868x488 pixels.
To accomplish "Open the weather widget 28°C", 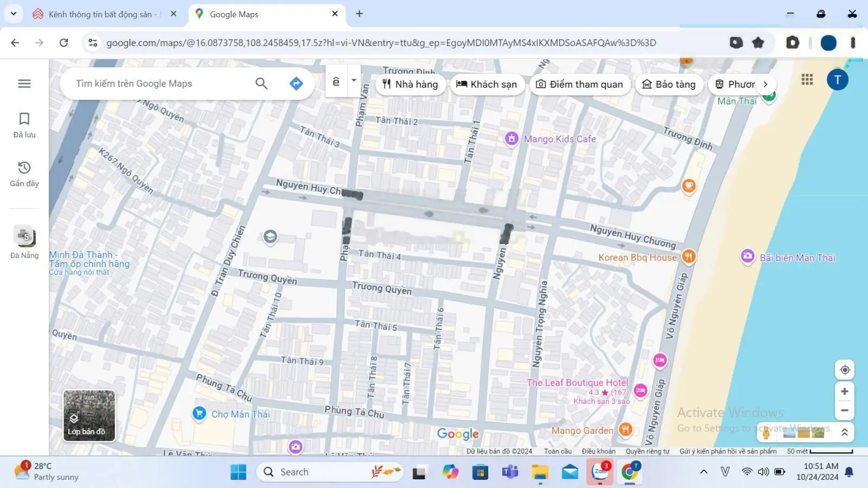I will [x=46, y=471].
